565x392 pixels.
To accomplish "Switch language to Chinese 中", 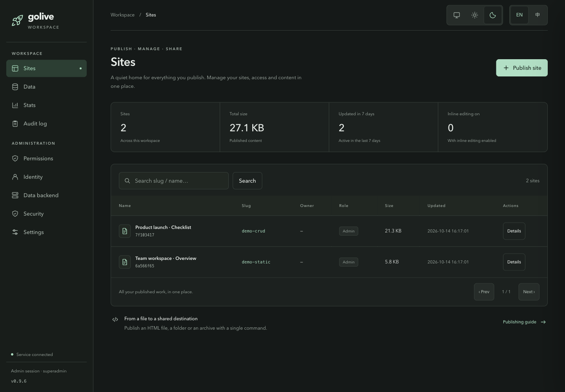I will [538, 15].
